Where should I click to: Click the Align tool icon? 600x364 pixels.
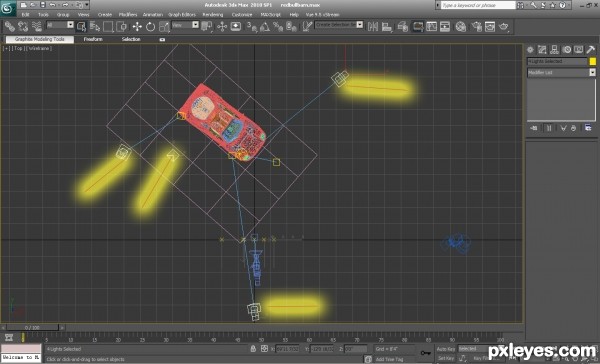pos(387,26)
